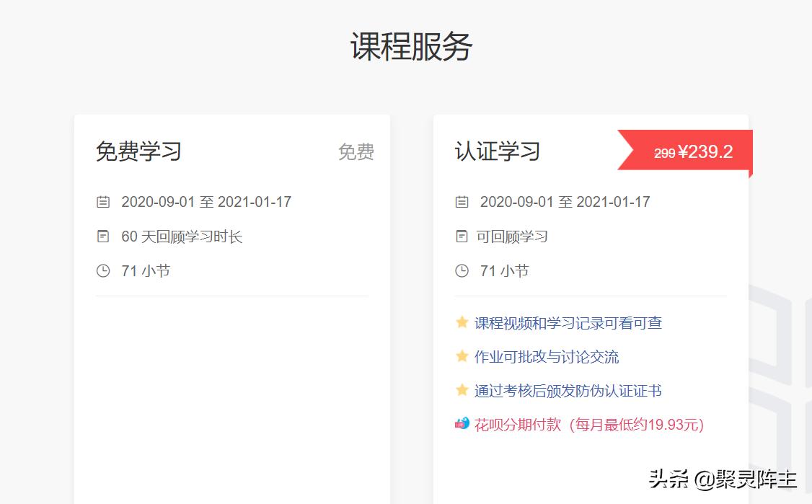Click the clock icon in the paid course card
Image resolution: width=812 pixels, height=504 pixels.
point(462,271)
